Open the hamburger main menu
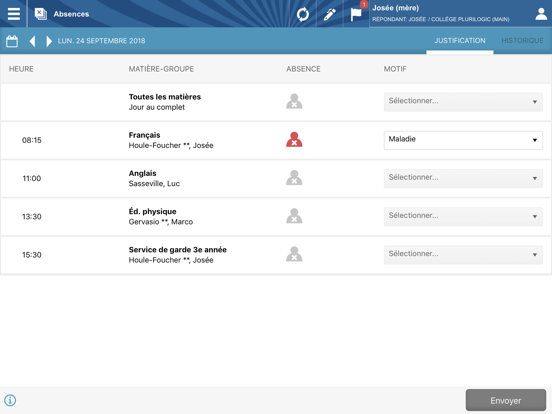The height and width of the screenshot is (414, 552). [13, 14]
